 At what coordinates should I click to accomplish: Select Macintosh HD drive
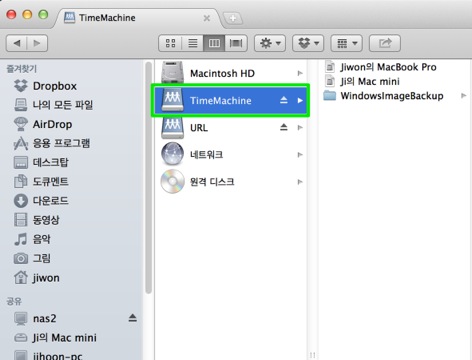click(231, 73)
